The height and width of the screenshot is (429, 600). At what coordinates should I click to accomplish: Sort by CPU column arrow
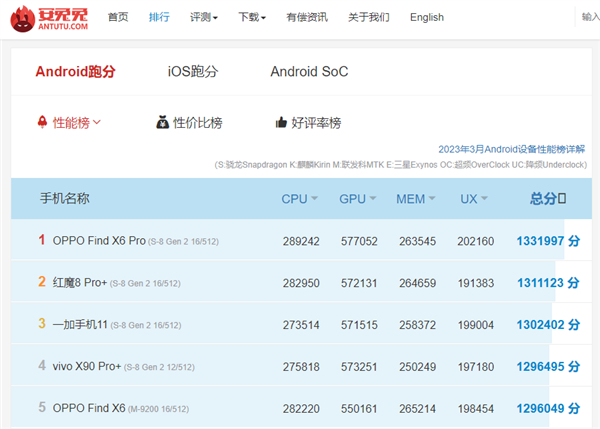click(x=315, y=198)
